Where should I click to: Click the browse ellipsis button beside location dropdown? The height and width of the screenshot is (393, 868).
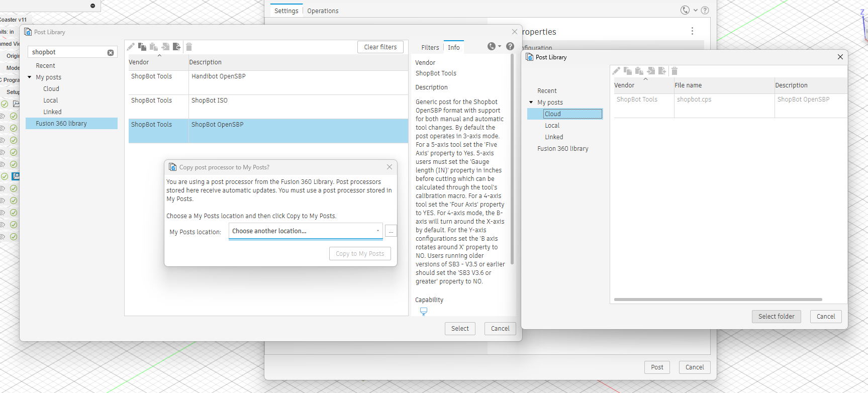[x=391, y=231]
